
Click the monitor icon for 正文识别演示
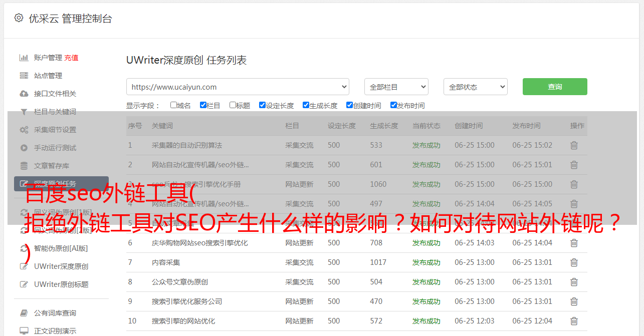point(24,331)
